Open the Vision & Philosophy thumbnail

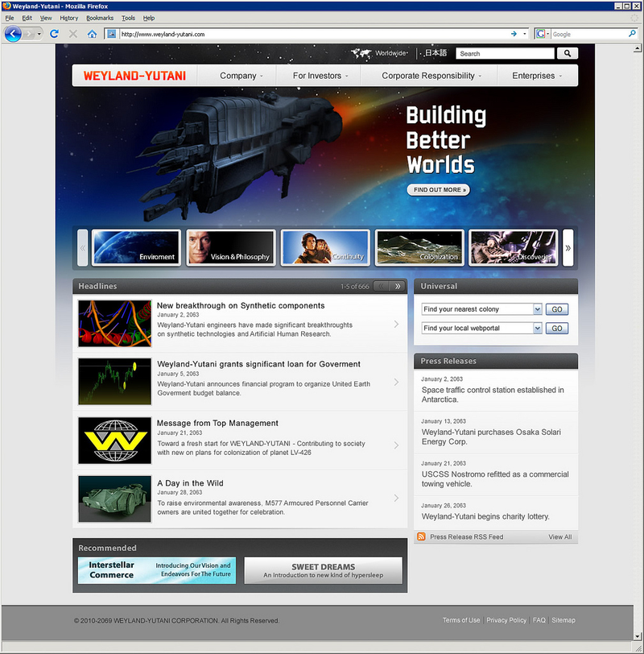pos(231,248)
